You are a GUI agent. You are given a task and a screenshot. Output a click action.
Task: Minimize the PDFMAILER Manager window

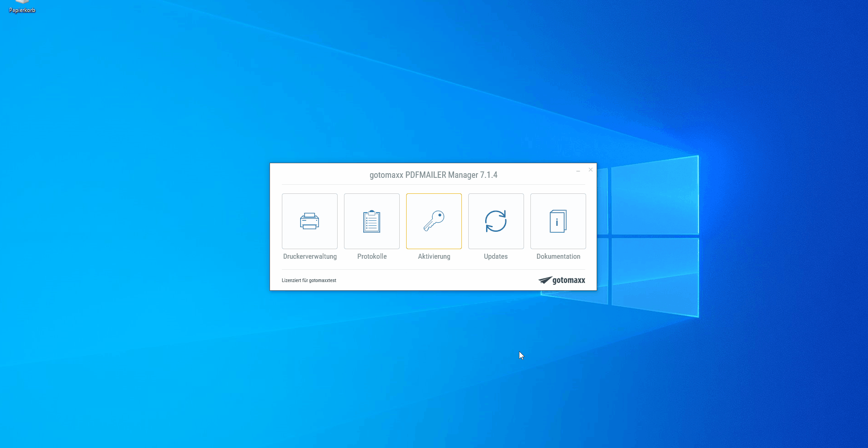(x=578, y=170)
